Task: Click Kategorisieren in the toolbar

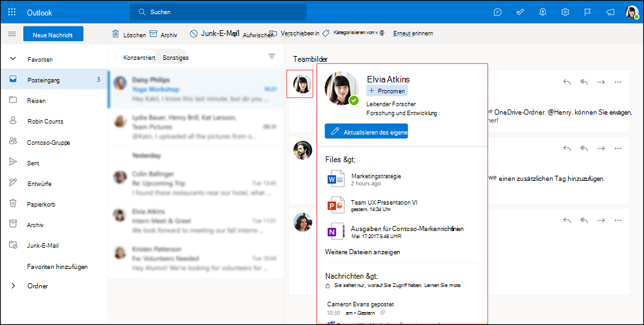Action: 353,33
